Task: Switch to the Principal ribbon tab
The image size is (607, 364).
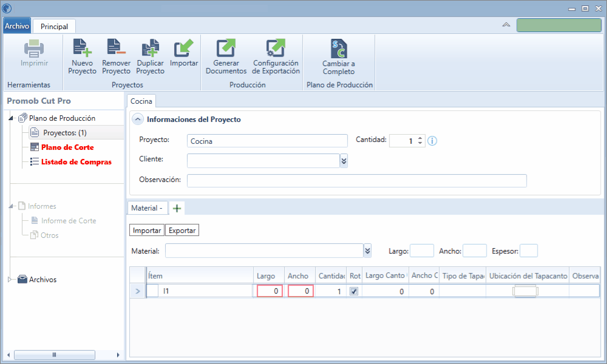Action: [x=54, y=26]
